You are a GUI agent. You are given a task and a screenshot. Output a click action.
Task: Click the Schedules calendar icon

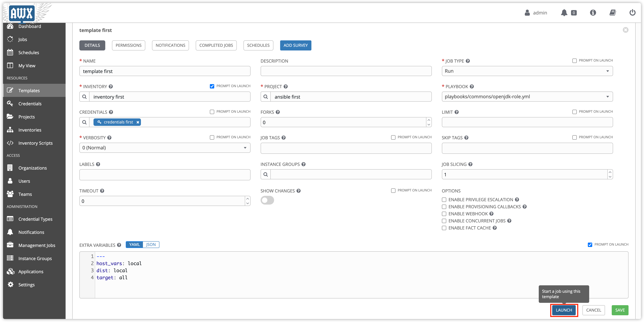(10, 52)
